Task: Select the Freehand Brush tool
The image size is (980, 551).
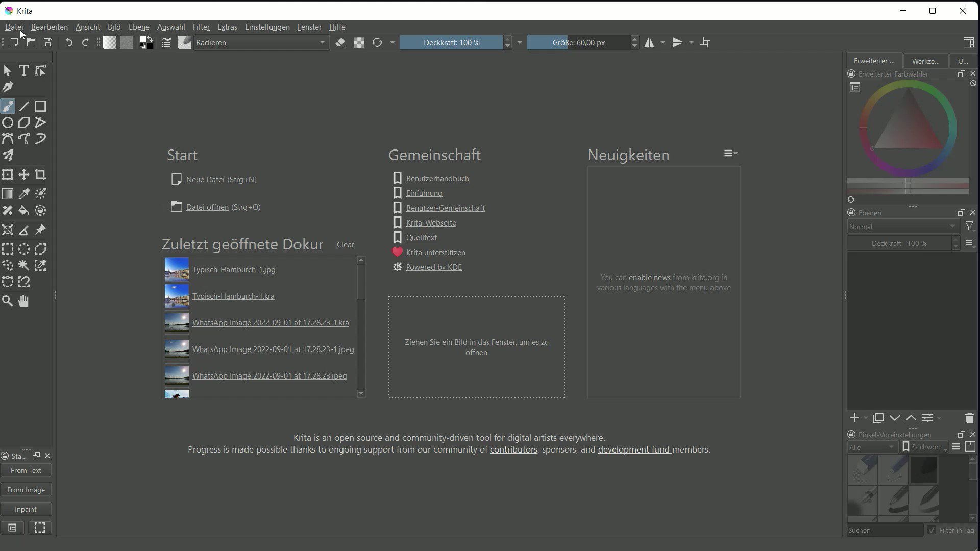Action: click(8, 106)
